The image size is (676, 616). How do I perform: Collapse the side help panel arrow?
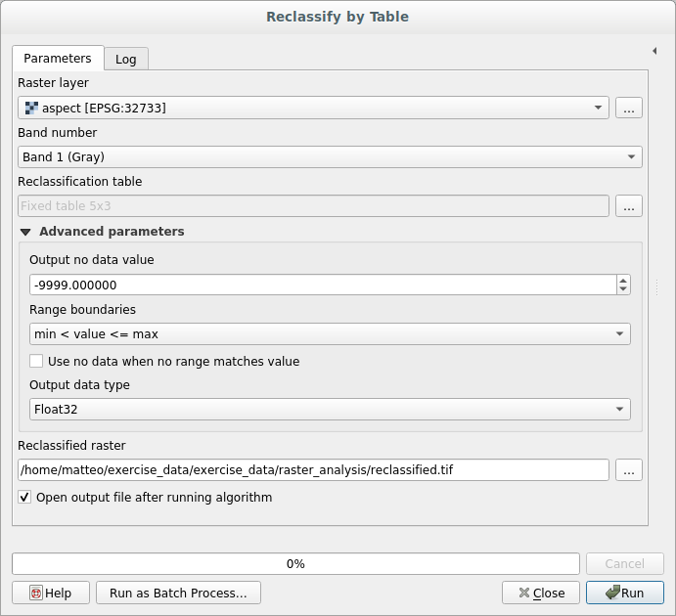[x=653, y=50]
